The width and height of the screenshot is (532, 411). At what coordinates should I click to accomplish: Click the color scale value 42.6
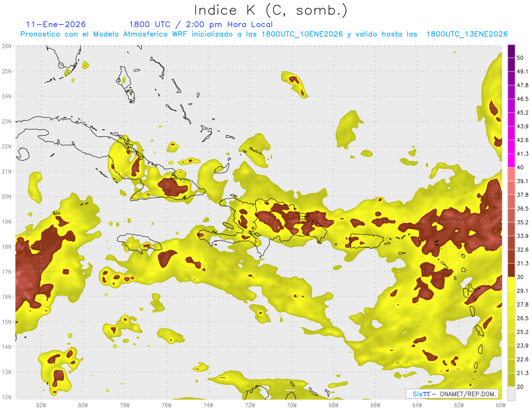pyautogui.click(x=523, y=140)
